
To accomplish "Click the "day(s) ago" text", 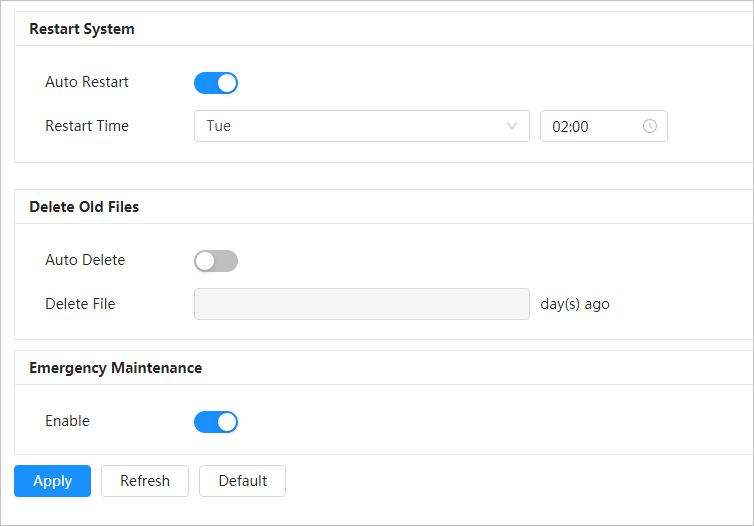I will click(x=575, y=304).
